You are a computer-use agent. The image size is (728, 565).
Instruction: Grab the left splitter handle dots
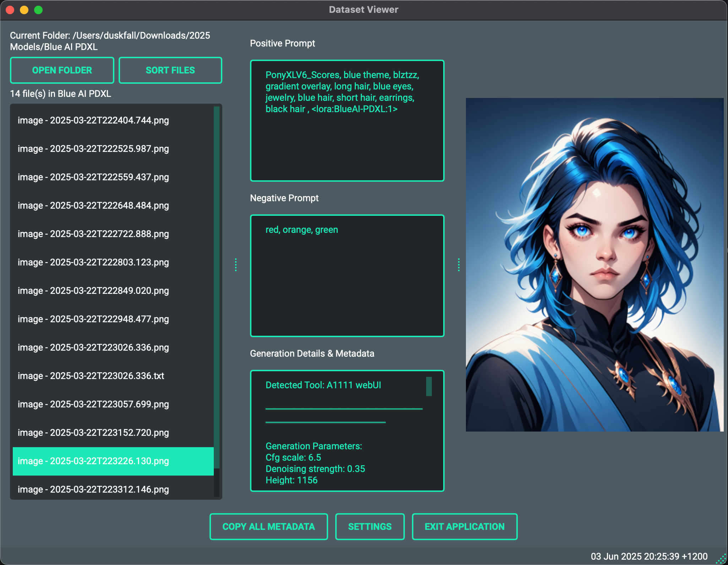coord(236,265)
